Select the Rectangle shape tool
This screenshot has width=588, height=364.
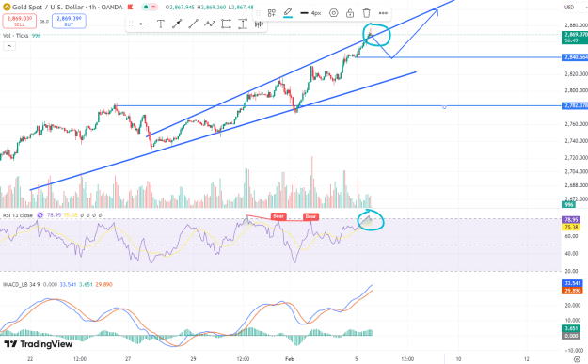click(226, 24)
